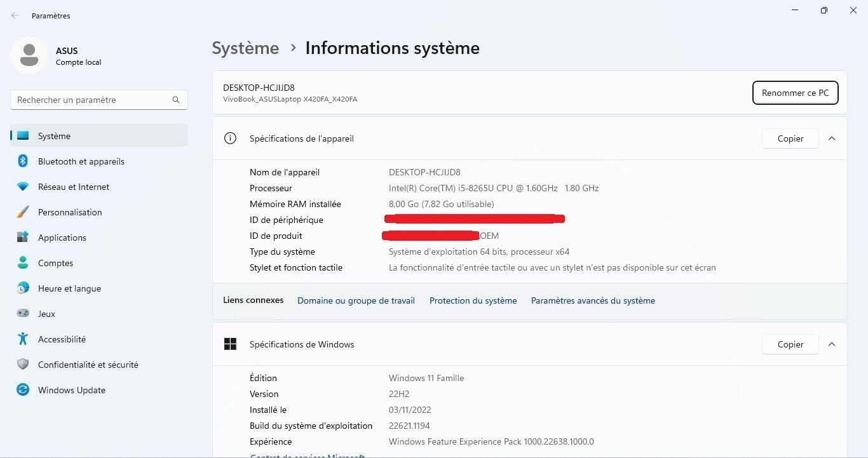This screenshot has width=868, height=458.
Task: Click the Système breadcrumb link
Action: click(x=245, y=48)
